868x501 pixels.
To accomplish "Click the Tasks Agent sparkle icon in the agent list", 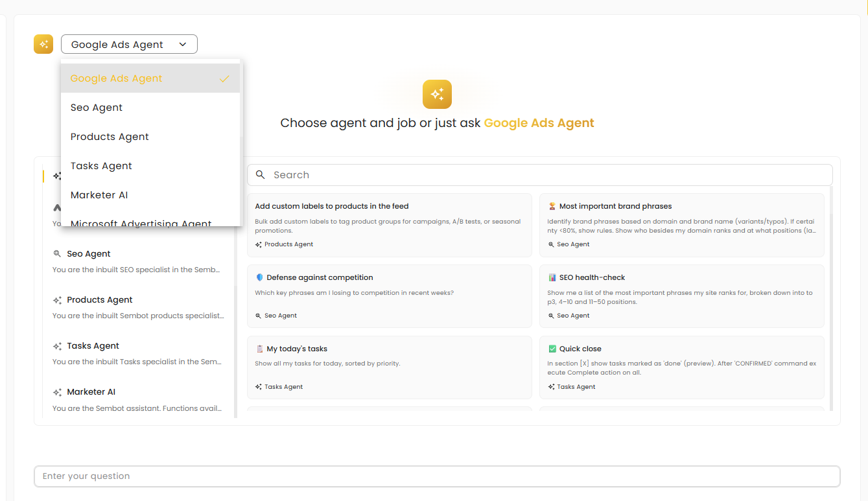I will tap(58, 346).
